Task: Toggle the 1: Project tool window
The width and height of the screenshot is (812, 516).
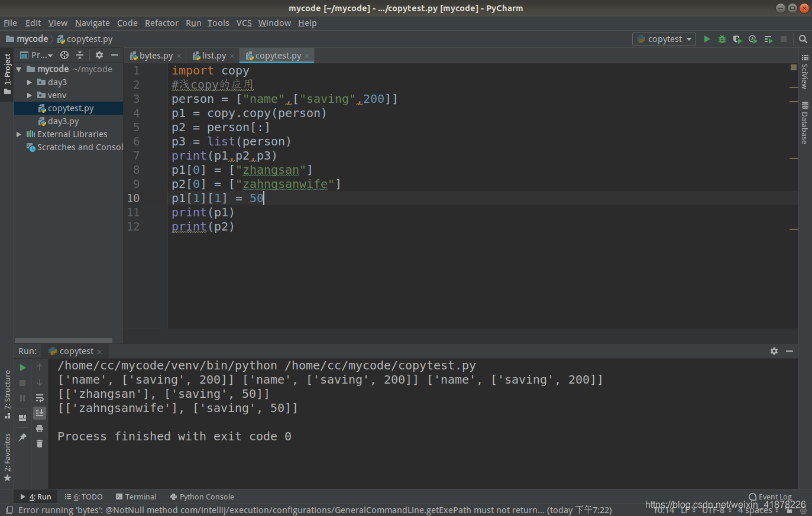Action: click(x=7, y=76)
